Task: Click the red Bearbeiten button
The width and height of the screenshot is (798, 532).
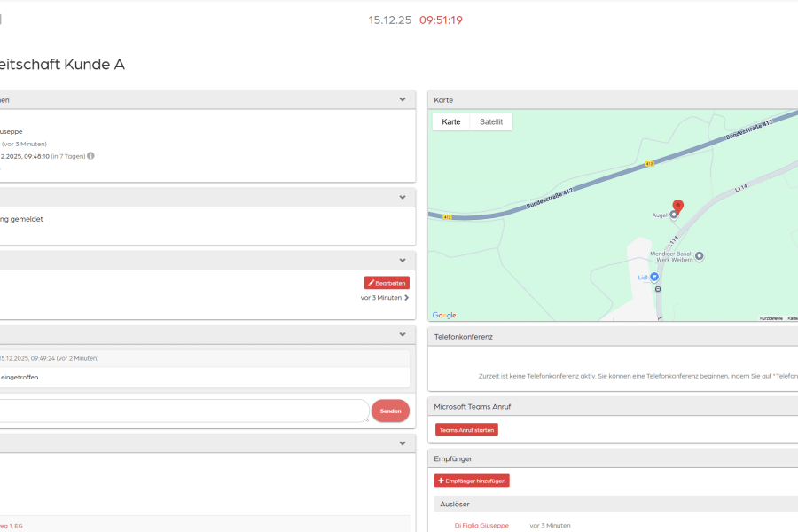Action: pos(387,283)
